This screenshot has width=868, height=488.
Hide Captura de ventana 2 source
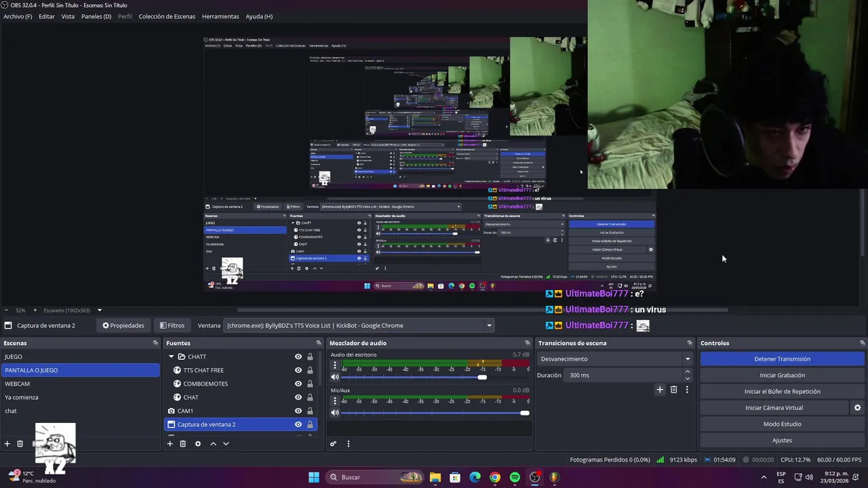(x=298, y=424)
